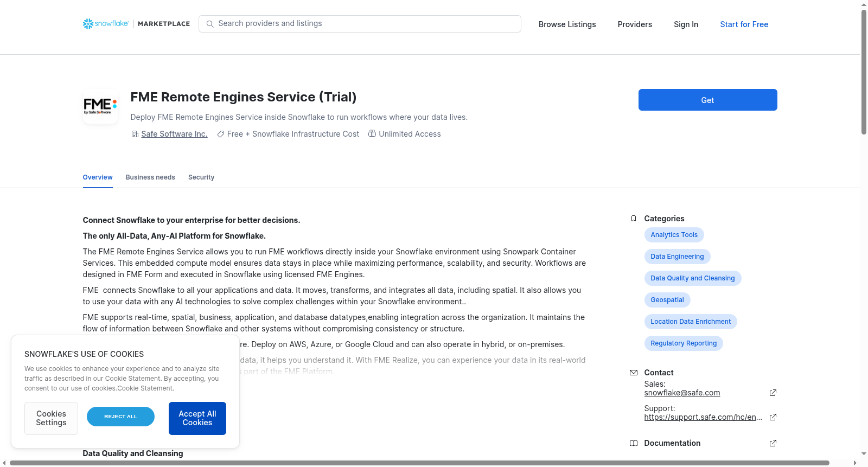Open external link icon for support URL
The height and width of the screenshot is (467, 868).
[773, 417]
